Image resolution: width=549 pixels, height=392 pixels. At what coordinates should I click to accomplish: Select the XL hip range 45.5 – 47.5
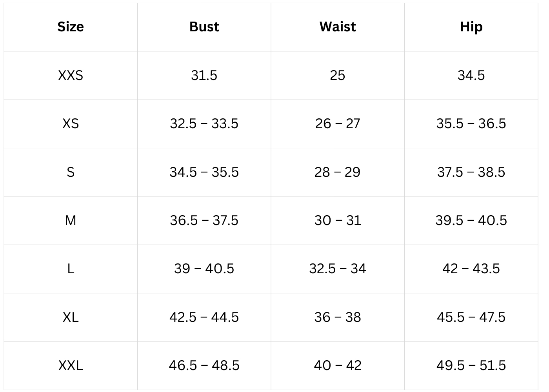pyautogui.click(x=471, y=317)
